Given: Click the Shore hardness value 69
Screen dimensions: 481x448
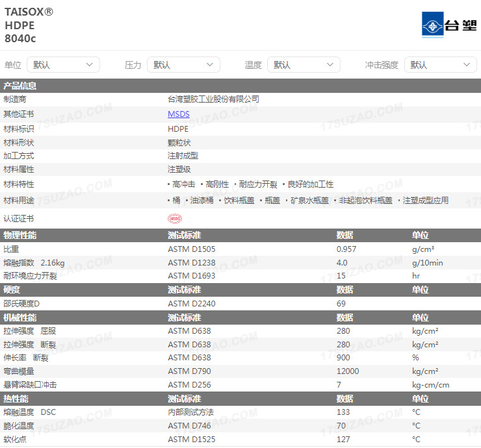Looking at the screenshot, I should pos(341,304).
